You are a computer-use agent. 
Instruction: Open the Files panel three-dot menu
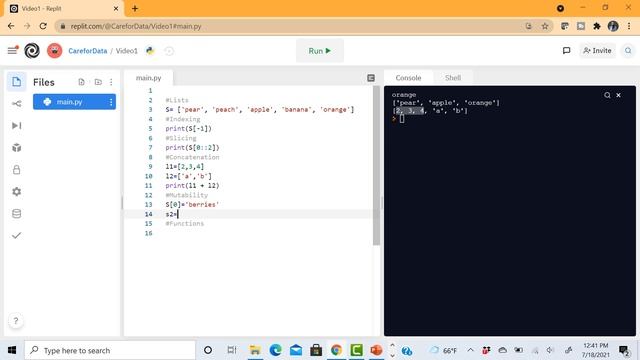[111, 82]
